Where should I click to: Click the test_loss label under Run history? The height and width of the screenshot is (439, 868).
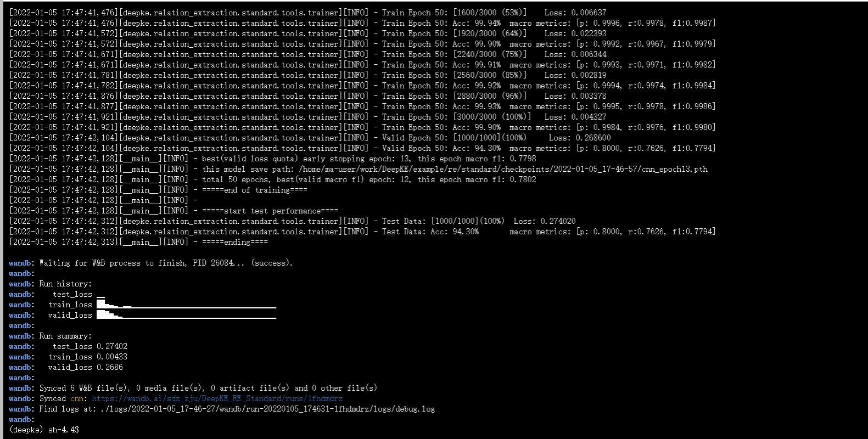coord(72,294)
